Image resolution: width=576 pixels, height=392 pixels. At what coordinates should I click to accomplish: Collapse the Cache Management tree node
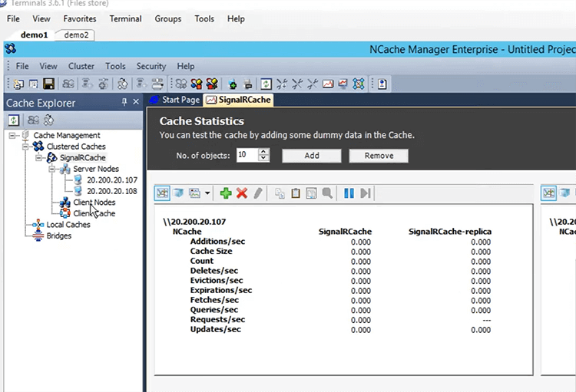tap(12, 136)
